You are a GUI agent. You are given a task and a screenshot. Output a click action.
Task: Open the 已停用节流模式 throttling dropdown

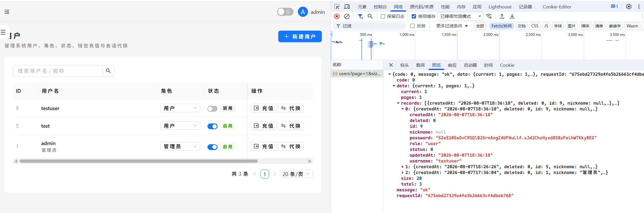(461, 16)
